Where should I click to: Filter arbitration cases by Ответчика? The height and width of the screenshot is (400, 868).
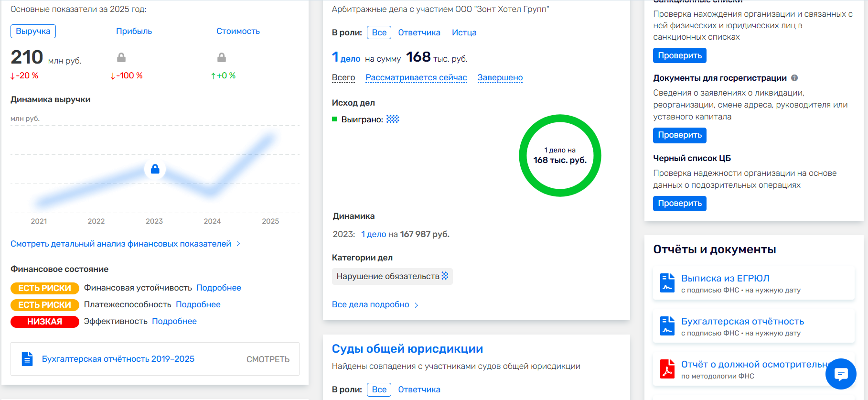tap(419, 32)
